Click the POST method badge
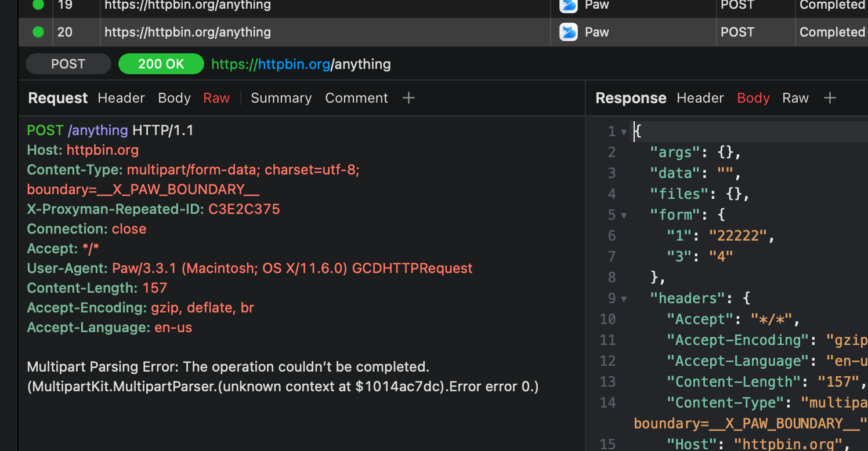This screenshot has width=868, height=451. (x=68, y=64)
